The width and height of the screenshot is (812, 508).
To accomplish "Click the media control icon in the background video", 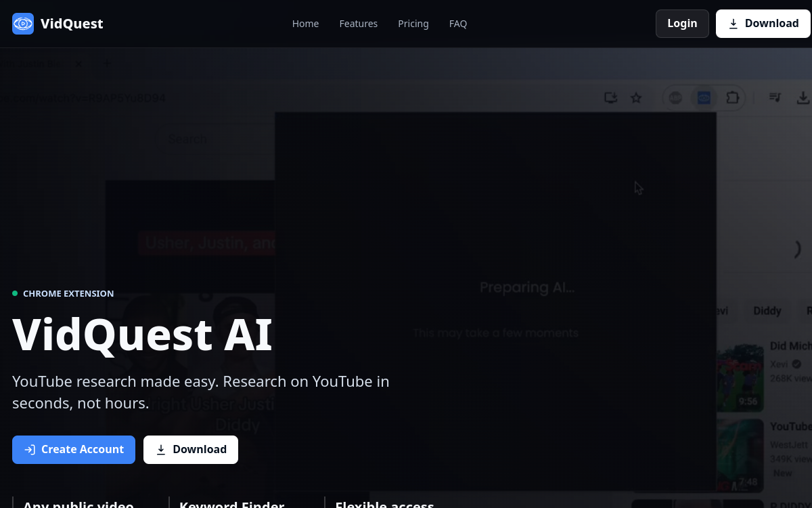I will 775,98.
